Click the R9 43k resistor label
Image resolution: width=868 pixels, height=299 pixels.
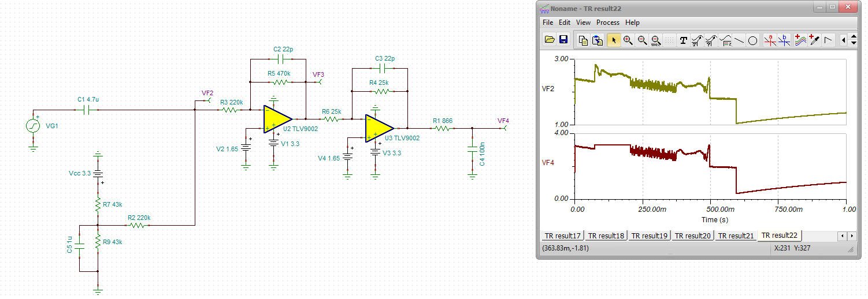click(112, 241)
